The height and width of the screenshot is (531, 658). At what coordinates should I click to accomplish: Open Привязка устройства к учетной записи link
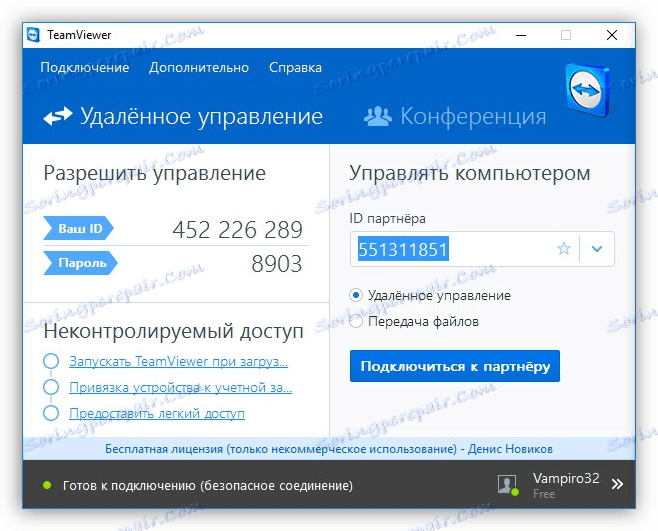tap(180, 387)
